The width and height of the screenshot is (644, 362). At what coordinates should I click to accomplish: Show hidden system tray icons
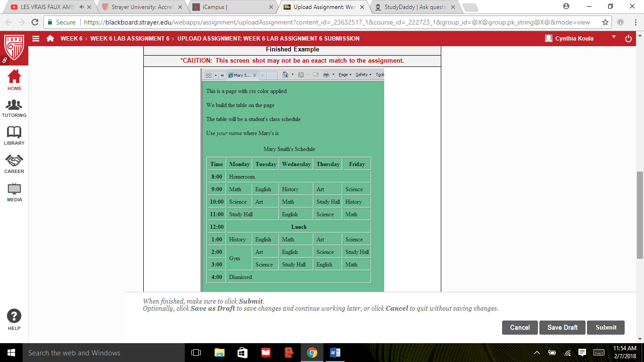537,353
